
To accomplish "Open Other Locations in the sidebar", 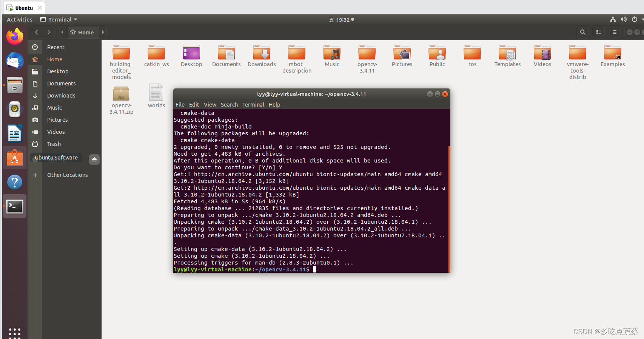I will click(x=65, y=175).
